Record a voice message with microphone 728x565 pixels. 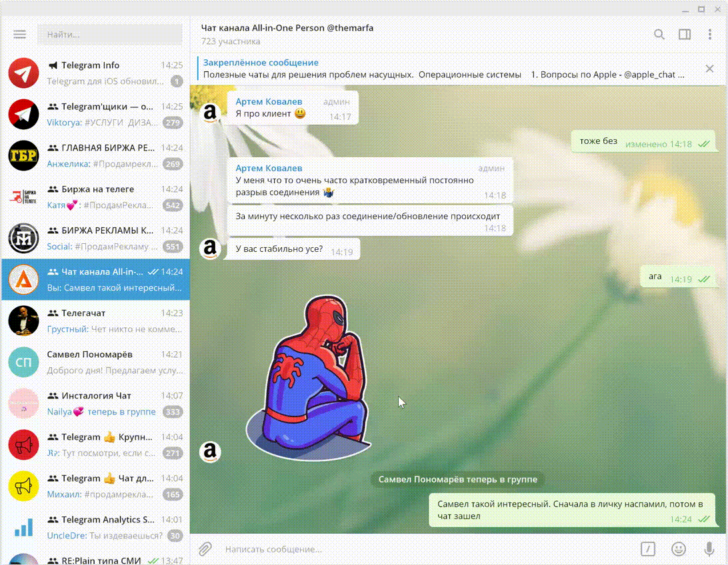click(x=709, y=549)
